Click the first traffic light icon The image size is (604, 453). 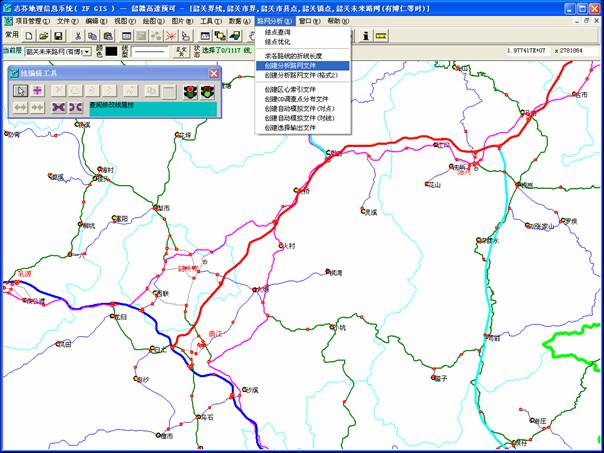tap(189, 90)
